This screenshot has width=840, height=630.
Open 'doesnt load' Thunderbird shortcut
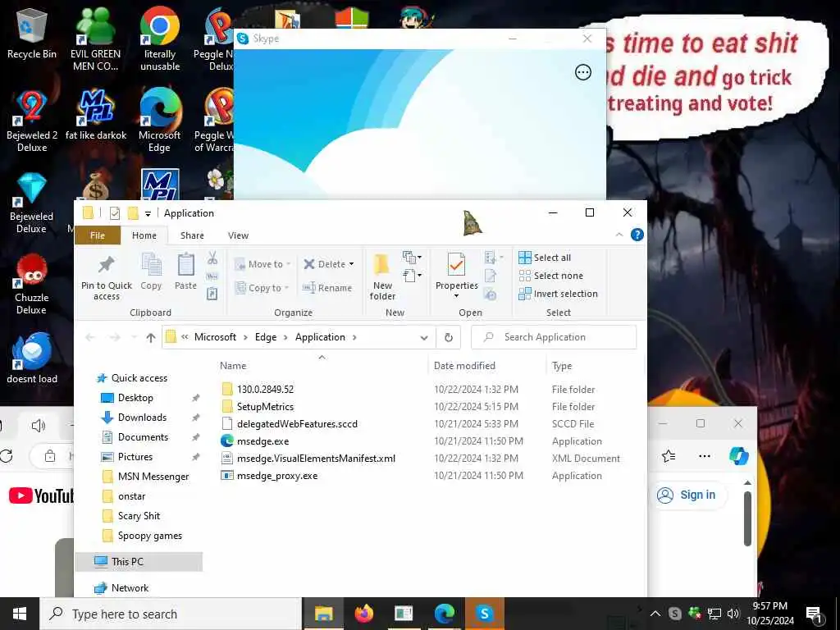click(32, 358)
